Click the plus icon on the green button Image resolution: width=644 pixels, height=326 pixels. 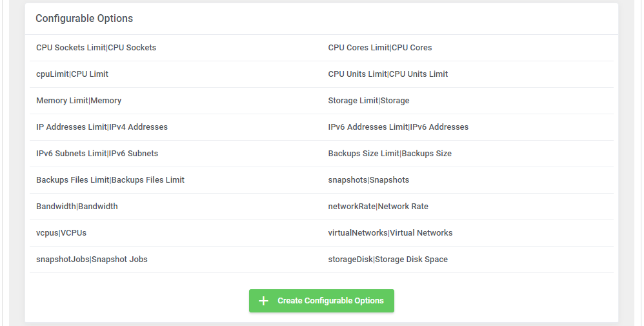[x=263, y=301]
